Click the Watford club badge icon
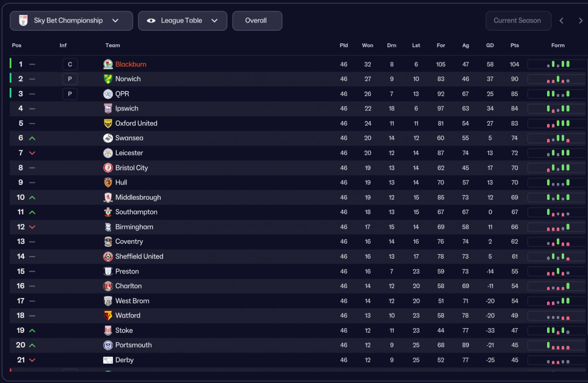 coord(108,315)
